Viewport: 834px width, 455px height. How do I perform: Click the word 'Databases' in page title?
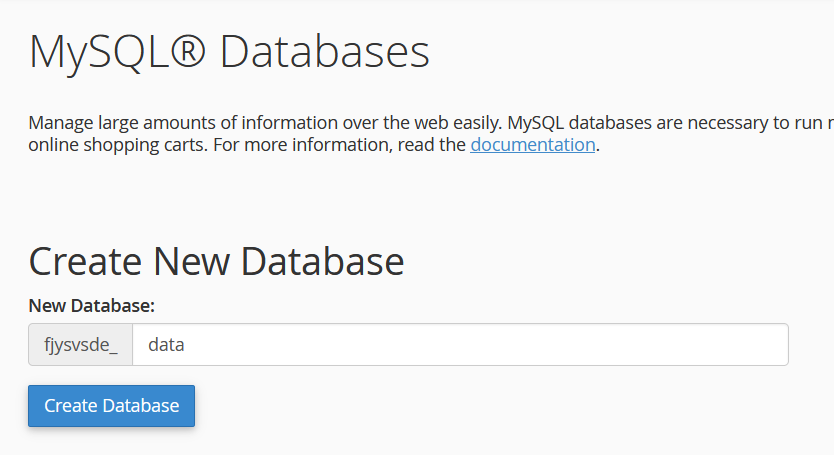point(324,52)
